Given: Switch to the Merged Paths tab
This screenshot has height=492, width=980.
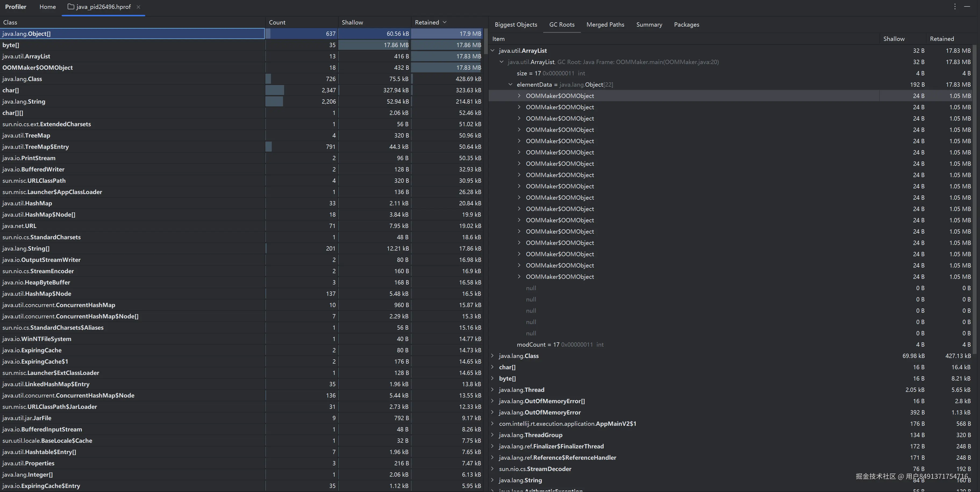Looking at the screenshot, I should point(605,24).
